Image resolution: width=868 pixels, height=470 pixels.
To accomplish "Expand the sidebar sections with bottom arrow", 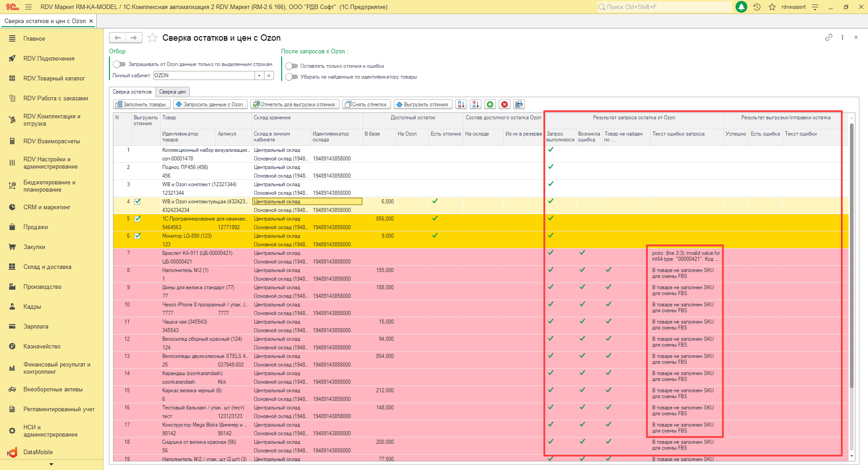I will [51, 464].
